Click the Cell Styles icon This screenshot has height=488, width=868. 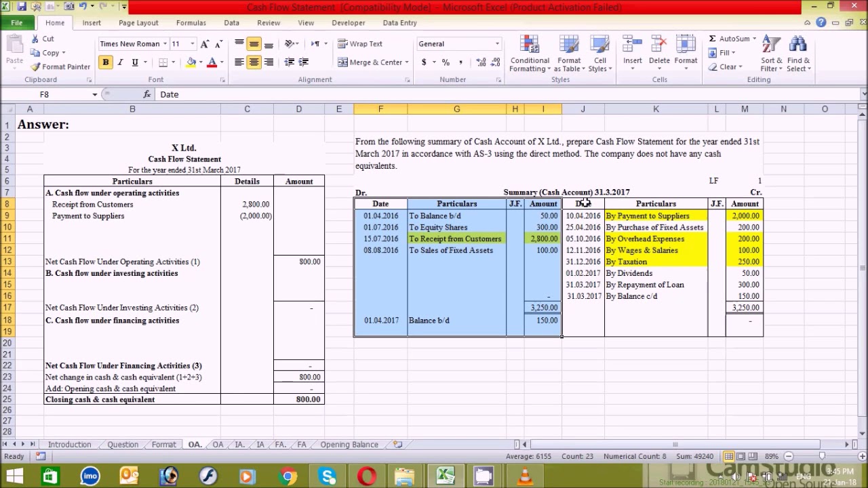tap(599, 45)
